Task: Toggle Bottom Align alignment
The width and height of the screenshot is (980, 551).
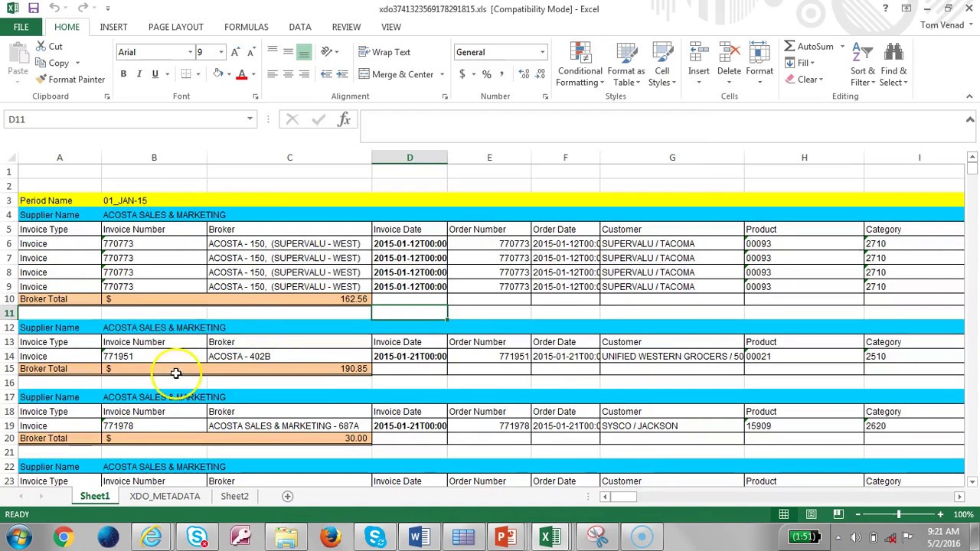Action: pyautogui.click(x=304, y=52)
